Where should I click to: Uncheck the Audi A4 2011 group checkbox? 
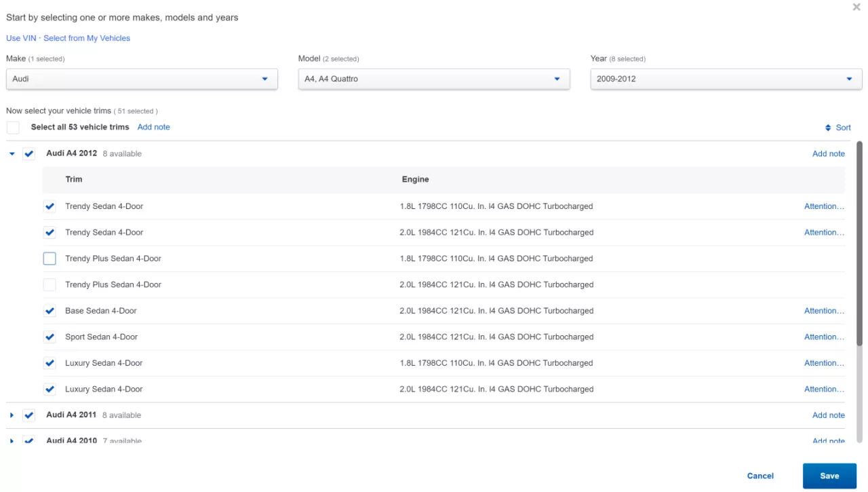point(28,415)
